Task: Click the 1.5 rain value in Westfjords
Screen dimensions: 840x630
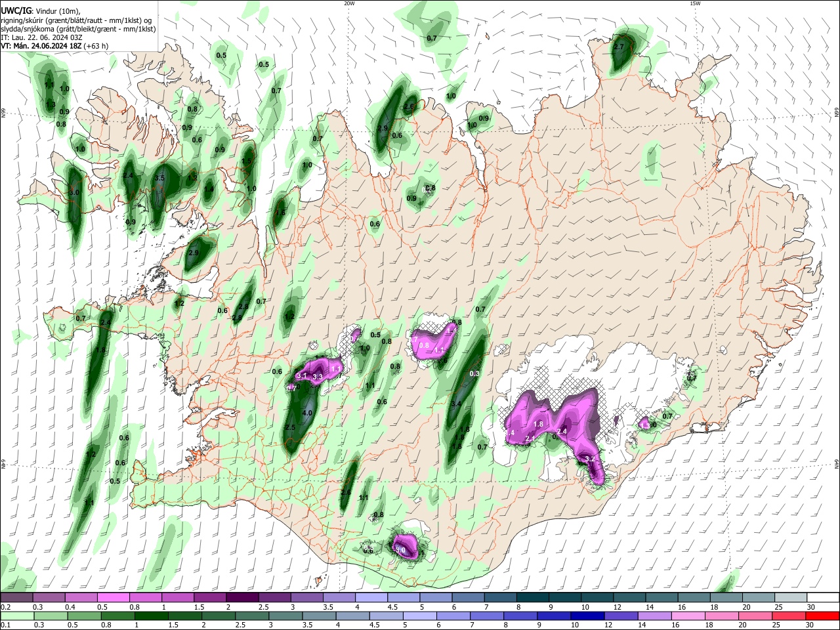Action: point(246,161)
